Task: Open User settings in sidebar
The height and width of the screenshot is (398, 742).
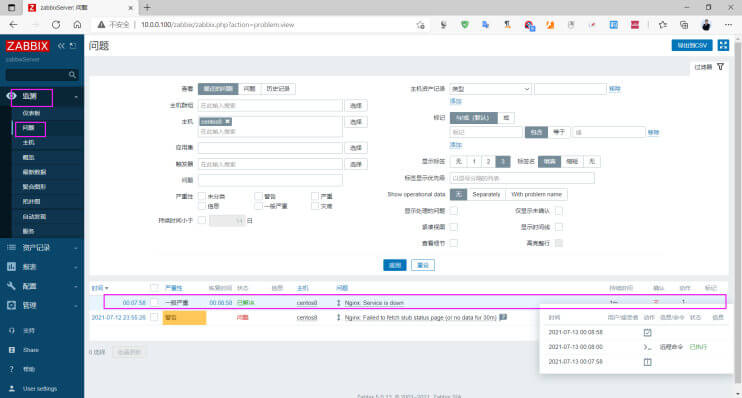Action: [x=40, y=389]
